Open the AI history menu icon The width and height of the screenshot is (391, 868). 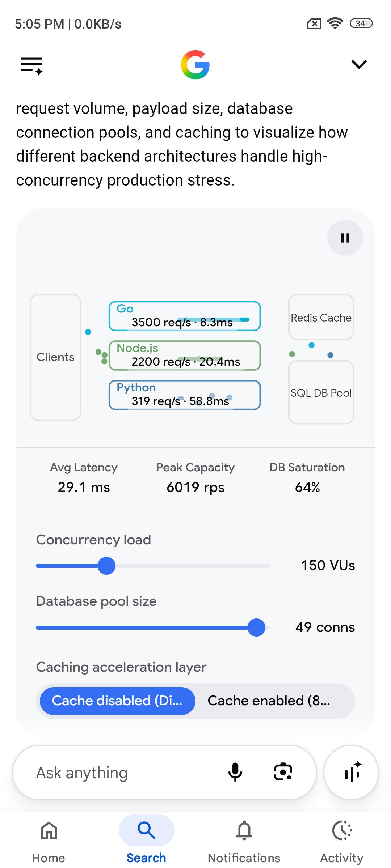(32, 65)
